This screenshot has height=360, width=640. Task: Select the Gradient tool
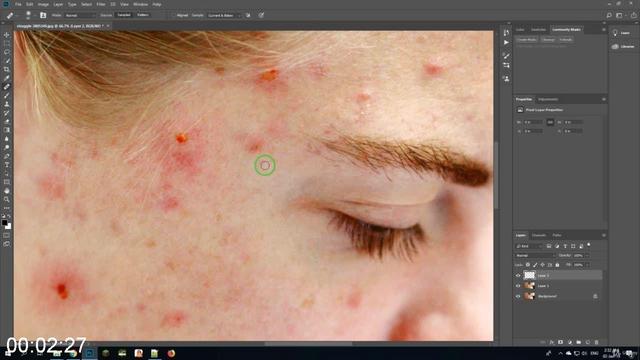pos(7,130)
